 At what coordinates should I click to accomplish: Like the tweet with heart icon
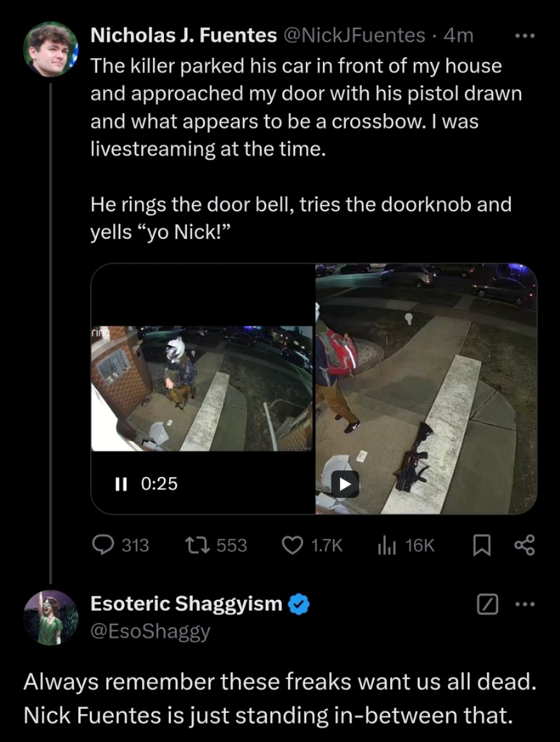[292, 545]
